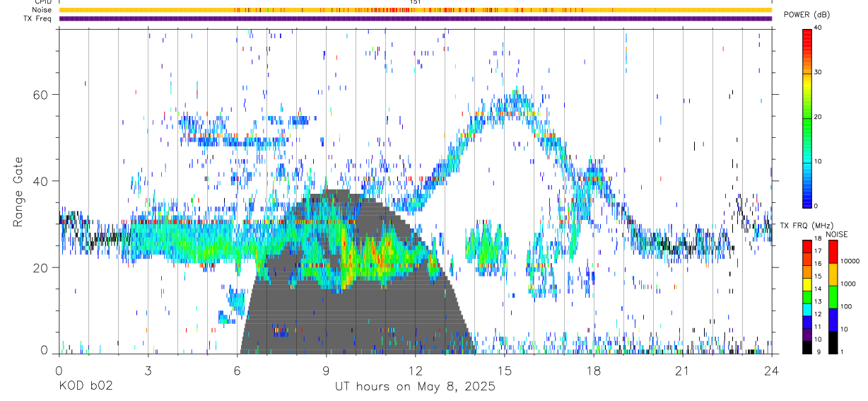Screen dimensions: 868x401
Task: Pick the green 13-14 MHz frequency swatch
Action: (x=807, y=297)
